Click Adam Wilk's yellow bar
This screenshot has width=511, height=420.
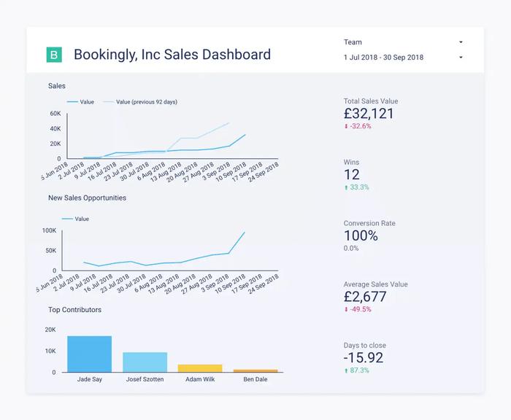tap(200, 368)
